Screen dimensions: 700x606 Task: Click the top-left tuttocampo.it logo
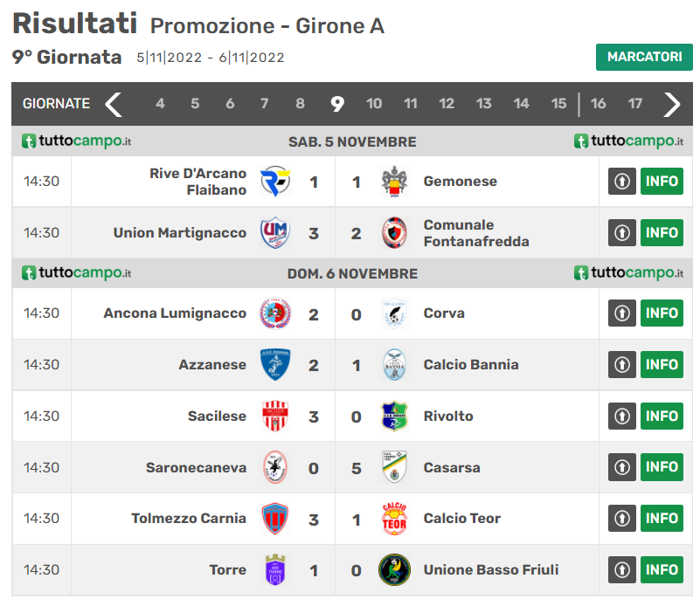(77, 141)
